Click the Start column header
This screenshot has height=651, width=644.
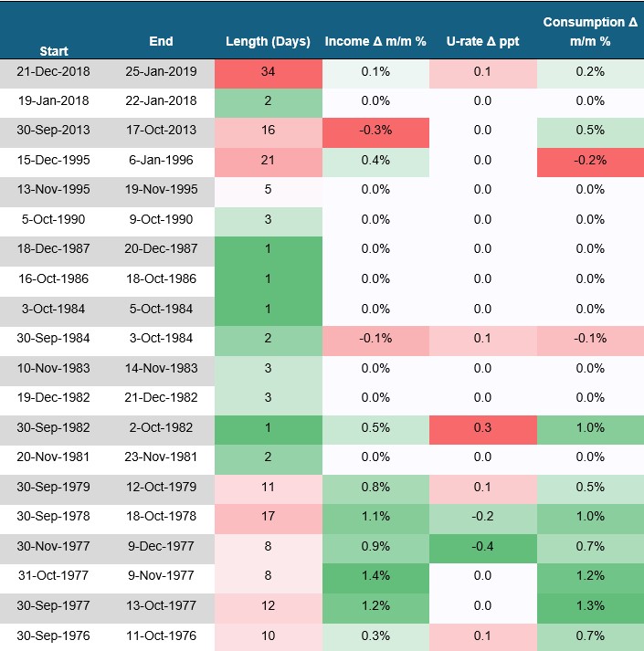point(54,51)
